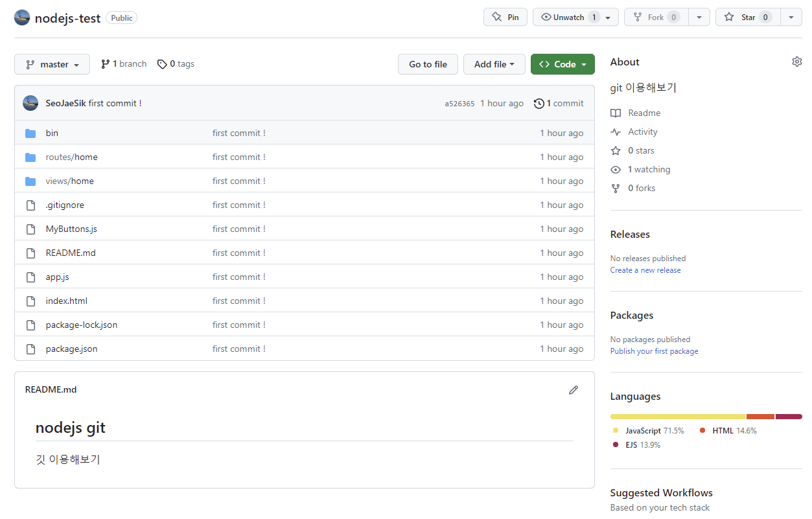Open the MyButtons.js file name
Screen dimensions: 812x519
point(71,229)
